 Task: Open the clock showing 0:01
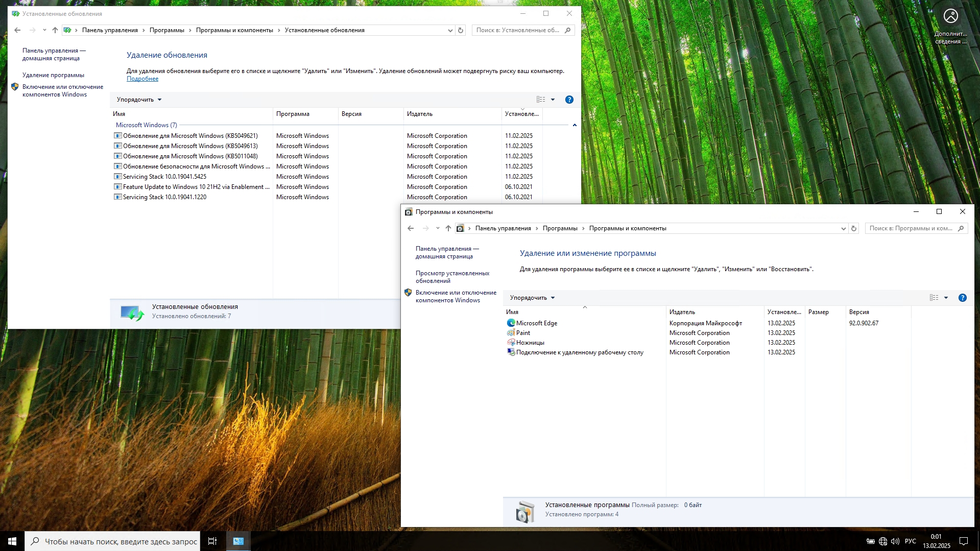pyautogui.click(x=936, y=541)
